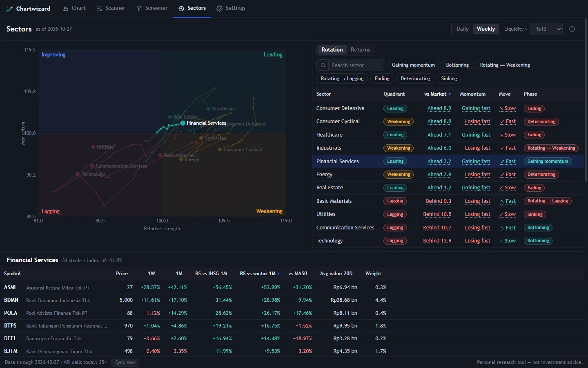Sort stocks by RS vs IHSG 1M

[x=211, y=274]
